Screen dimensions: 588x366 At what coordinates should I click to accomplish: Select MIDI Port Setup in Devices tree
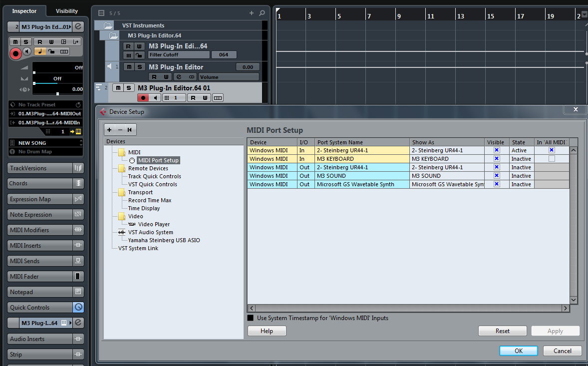pyautogui.click(x=158, y=160)
